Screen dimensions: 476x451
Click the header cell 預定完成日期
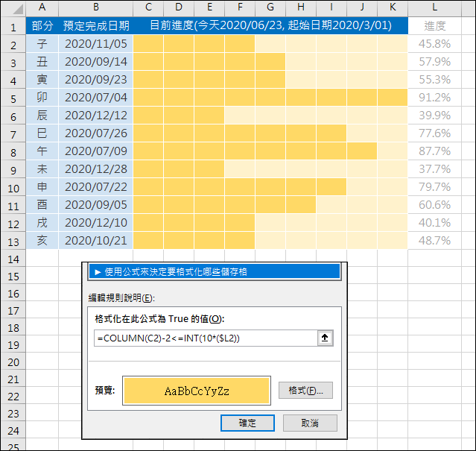[96, 26]
